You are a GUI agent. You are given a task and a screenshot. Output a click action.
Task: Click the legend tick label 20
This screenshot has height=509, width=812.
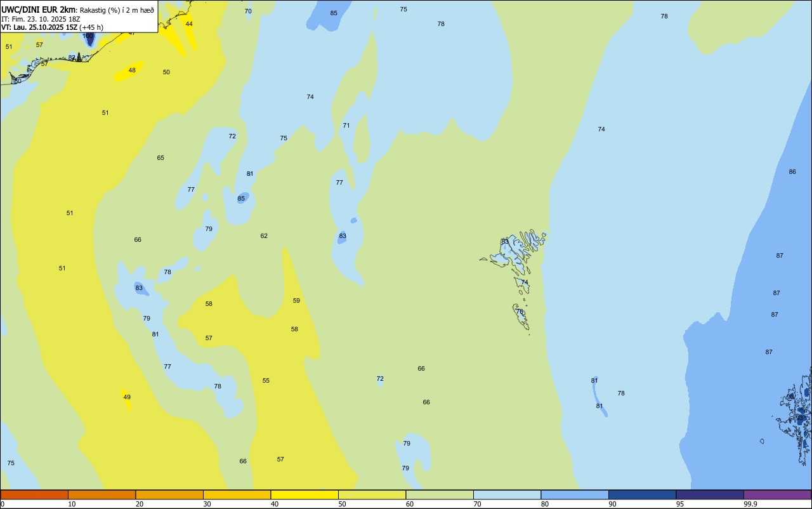click(x=140, y=504)
